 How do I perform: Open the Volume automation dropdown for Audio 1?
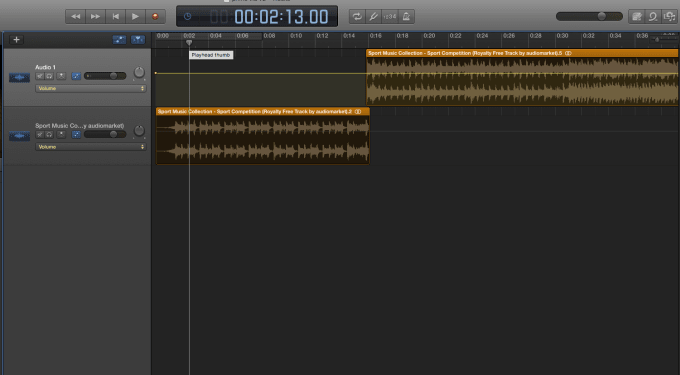(x=91, y=88)
